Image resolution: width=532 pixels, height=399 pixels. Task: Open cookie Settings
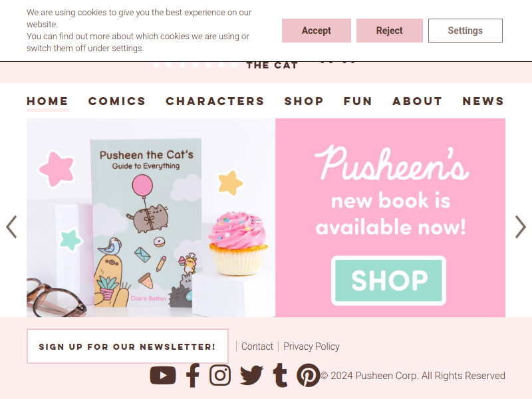(x=465, y=31)
